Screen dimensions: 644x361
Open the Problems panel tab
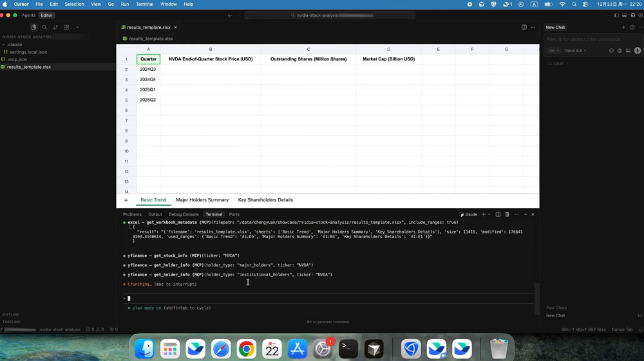132,214
